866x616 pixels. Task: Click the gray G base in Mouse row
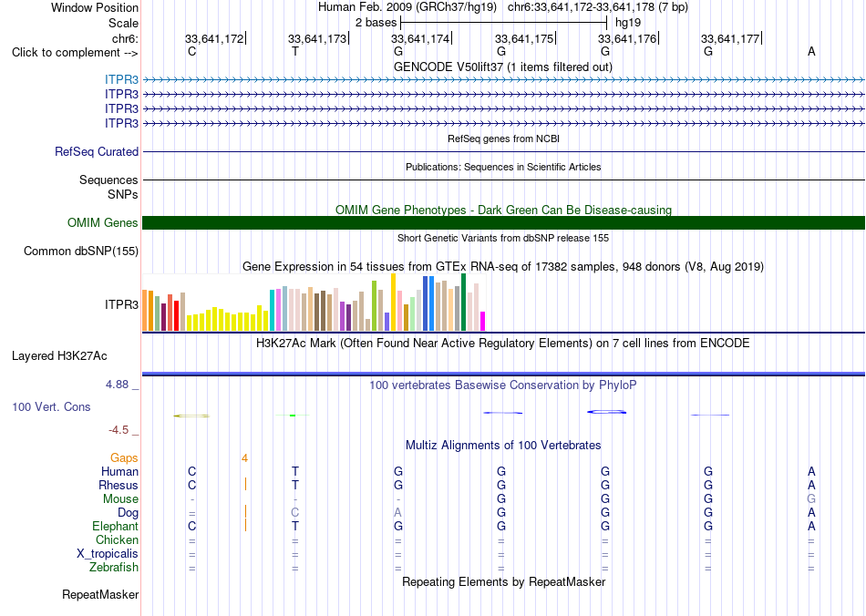click(810, 499)
